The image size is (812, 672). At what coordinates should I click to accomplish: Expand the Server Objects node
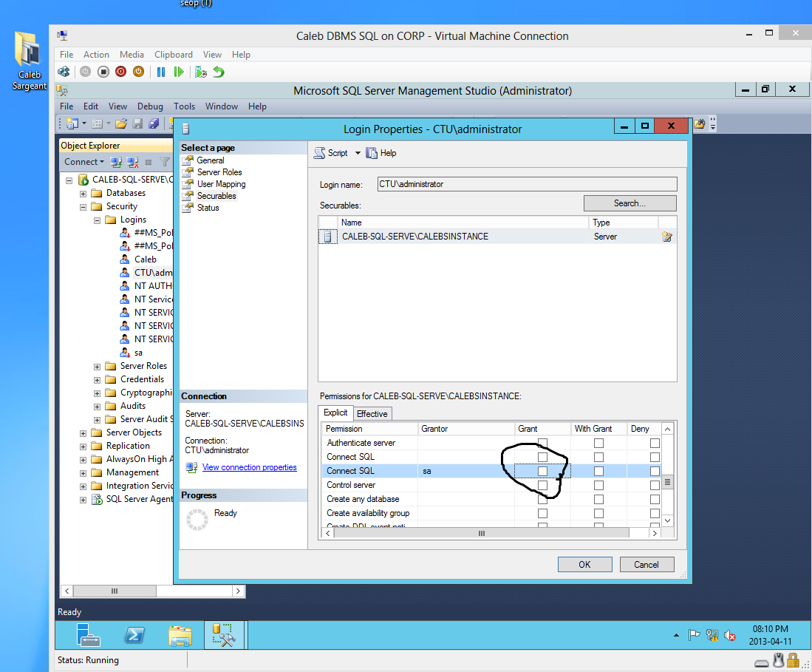click(83, 433)
